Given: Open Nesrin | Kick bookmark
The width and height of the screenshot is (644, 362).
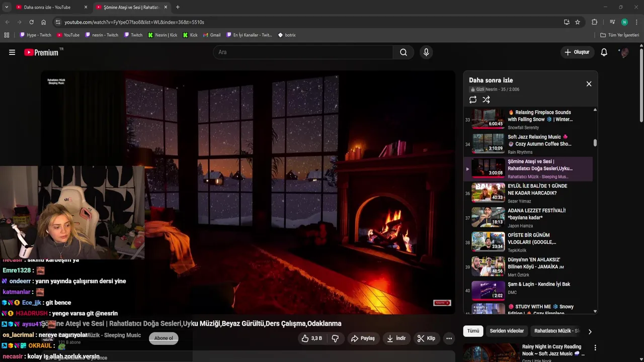Looking at the screenshot, I should tap(163, 35).
